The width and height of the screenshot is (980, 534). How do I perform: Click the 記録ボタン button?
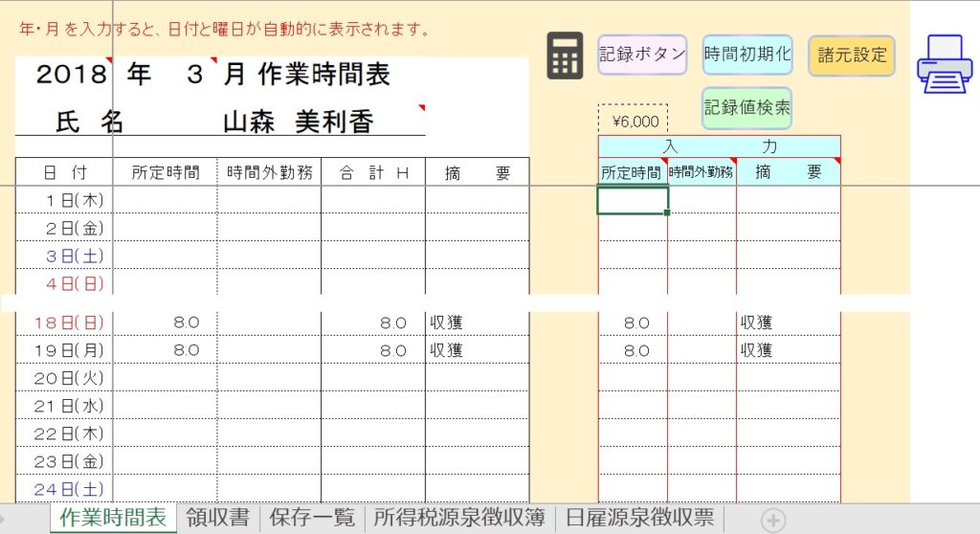(642, 55)
